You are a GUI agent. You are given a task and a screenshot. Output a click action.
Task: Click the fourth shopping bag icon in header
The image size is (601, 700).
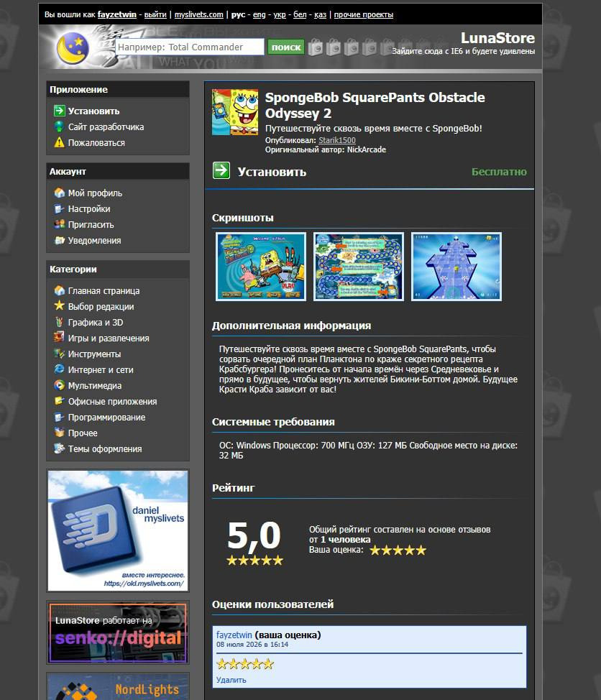point(369,47)
